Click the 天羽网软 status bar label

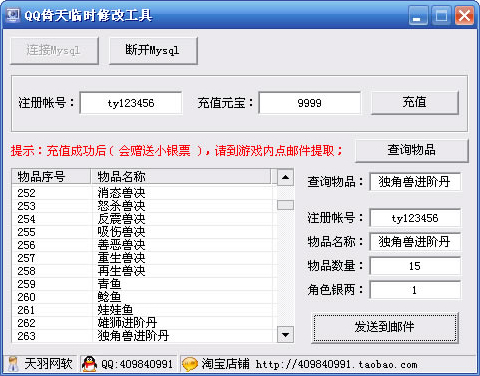point(48,364)
